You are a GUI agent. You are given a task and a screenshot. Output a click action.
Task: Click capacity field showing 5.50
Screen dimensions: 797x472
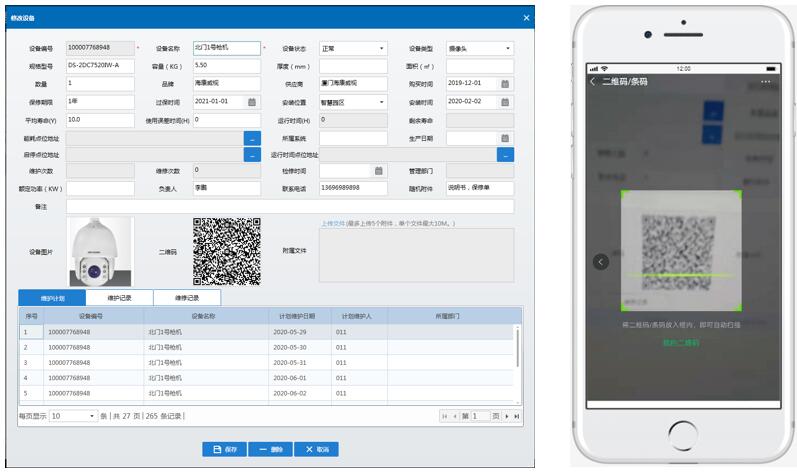point(227,66)
